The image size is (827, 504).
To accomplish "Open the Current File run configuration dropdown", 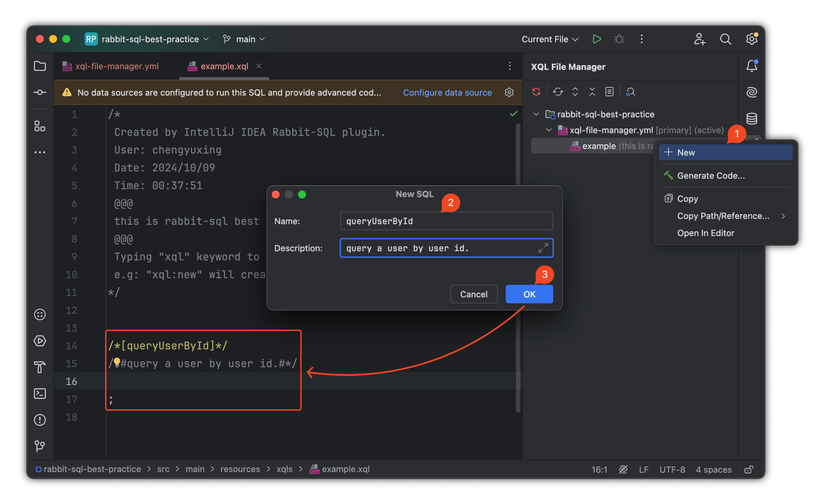I will coord(550,39).
